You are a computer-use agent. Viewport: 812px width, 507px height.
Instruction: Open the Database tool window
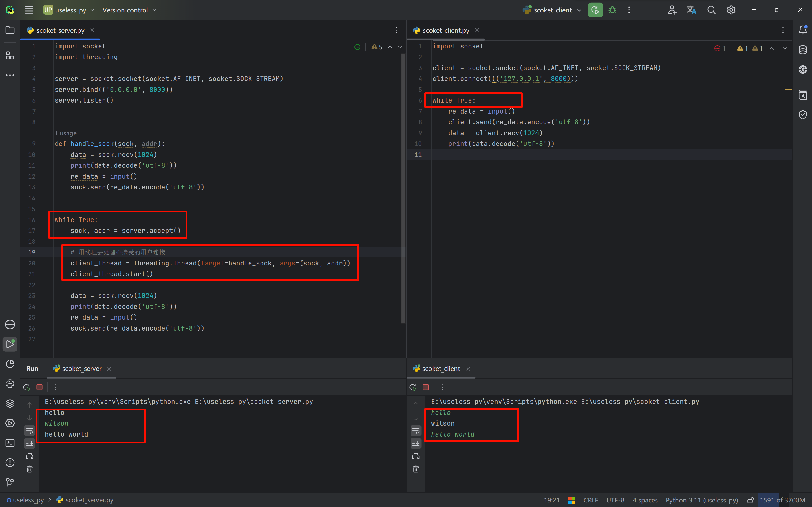click(x=803, y=50)
